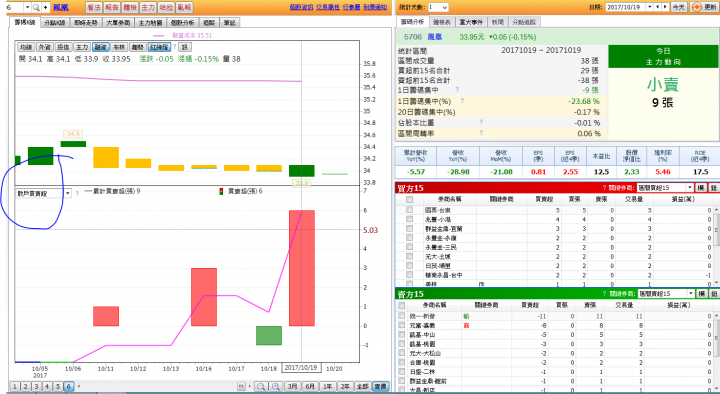Switch to the 大單券商 tab
The height and width of the screenshot is (394, 720).
[118, 23]
